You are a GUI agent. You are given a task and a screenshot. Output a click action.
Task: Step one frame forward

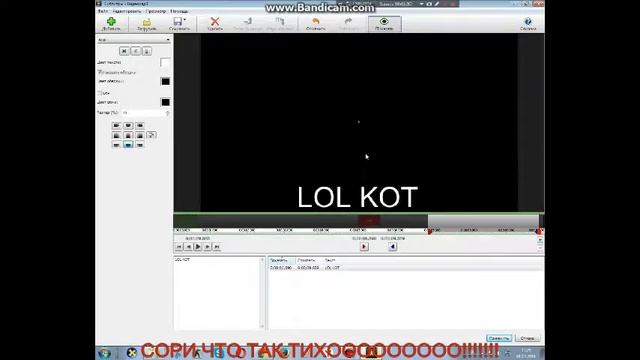pyautogui.click(x=207, y=247)
